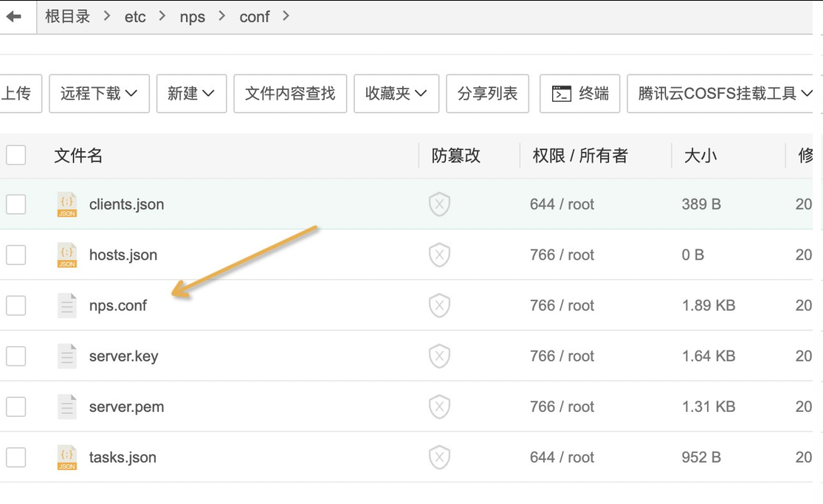Check the box for nps.conf
The width and height of the screenshot is (823, 504).
[x=16, y=305]
